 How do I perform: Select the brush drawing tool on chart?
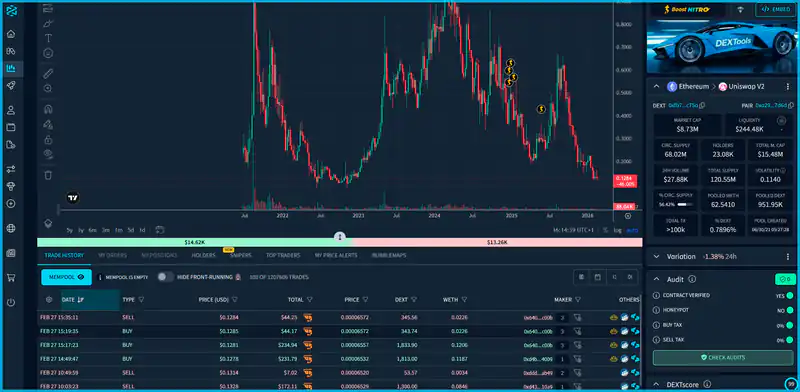coord(48,23)
